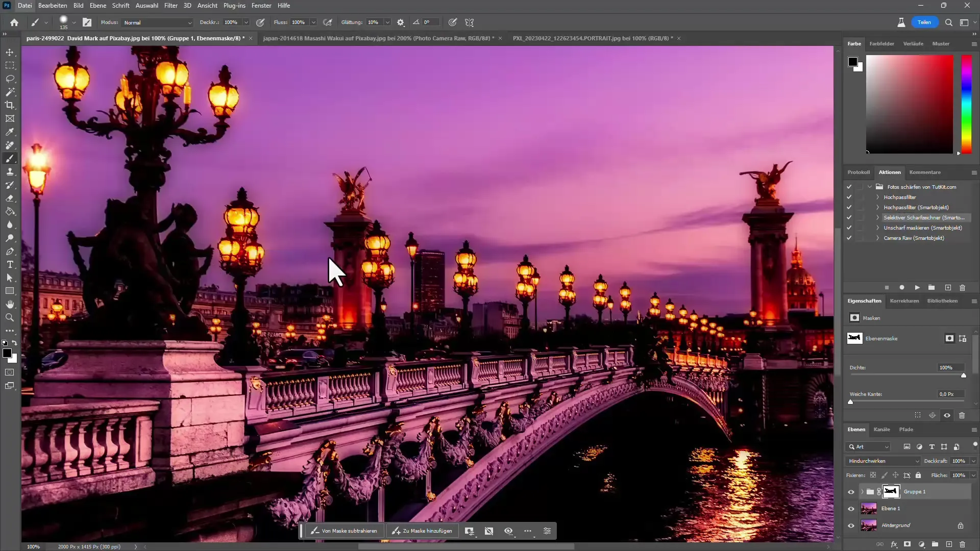Select the Crop tool

click(x=10, y=105)
